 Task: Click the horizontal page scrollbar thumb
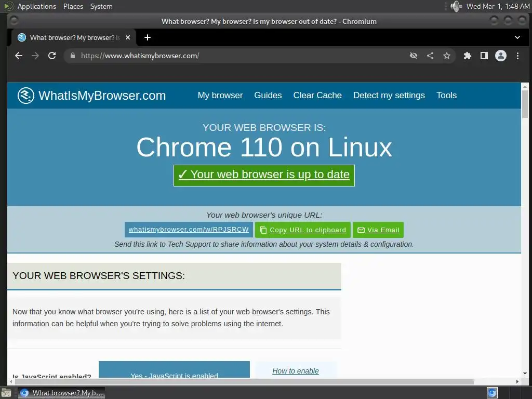point(244,382)
